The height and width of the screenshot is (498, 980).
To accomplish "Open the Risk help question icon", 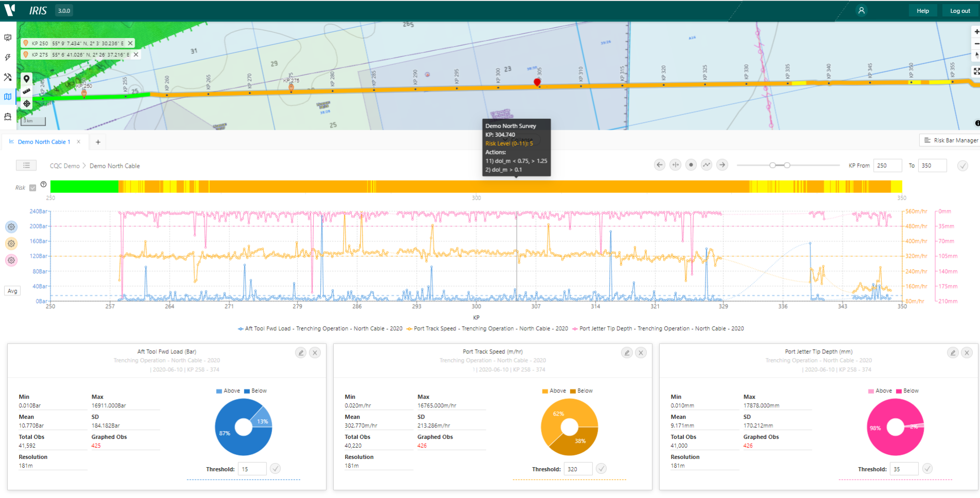I will 44,184.
